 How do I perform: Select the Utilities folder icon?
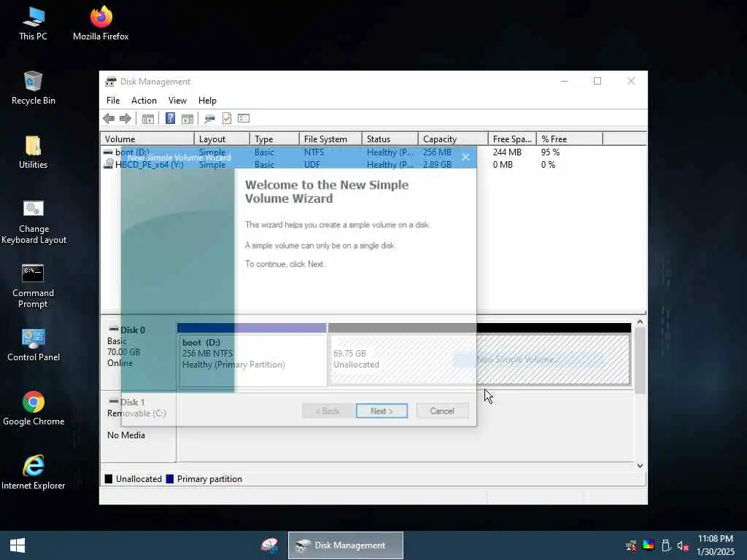(34, 152)
